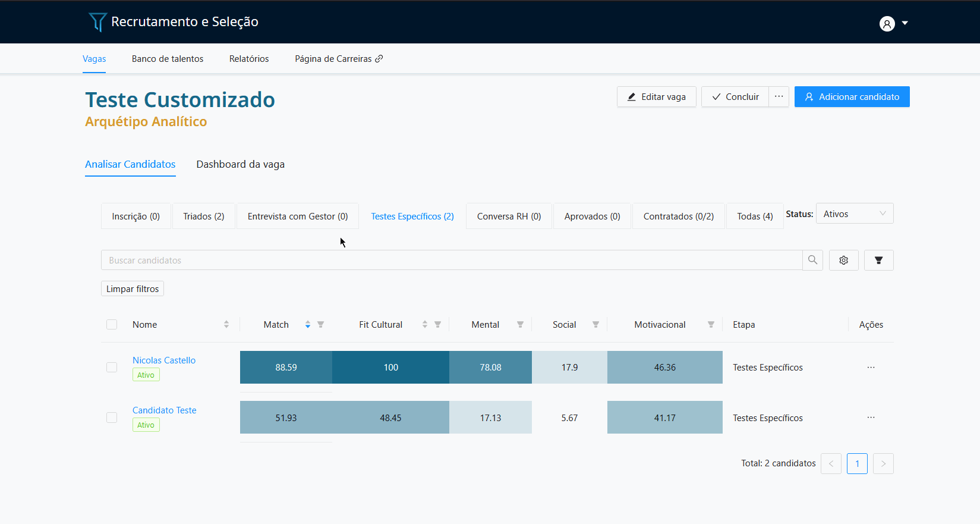Tick the Candidato Teste checkbox
Screen dimensions: 980x524
pyautogui.click(x=112, y=418)
